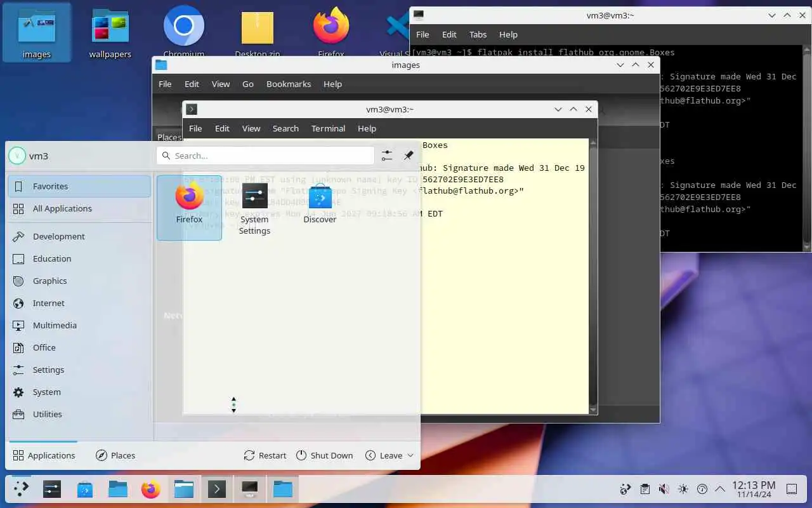Open Firefox from the Favorites grid

[189, 208]
